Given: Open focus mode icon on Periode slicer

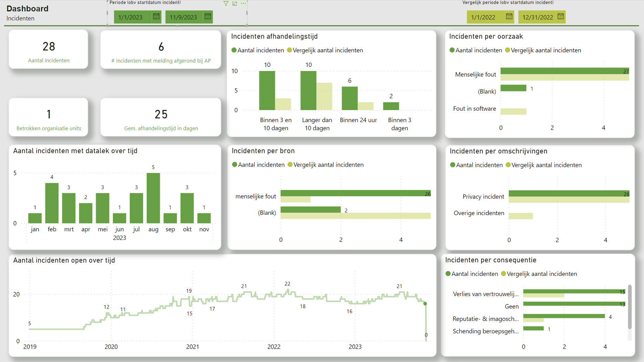Looking at the screenshot, I should 235,3.
